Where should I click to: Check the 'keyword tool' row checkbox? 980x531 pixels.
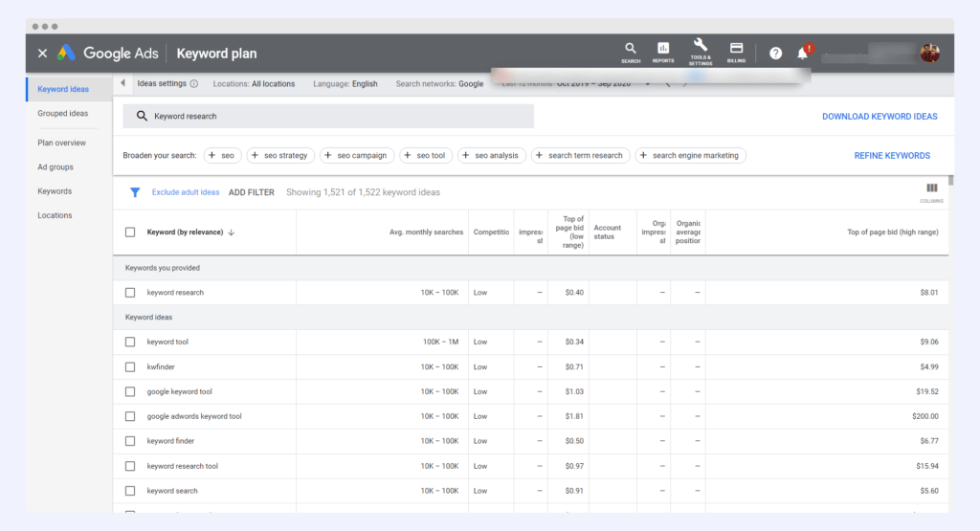[x=130, y=342]
